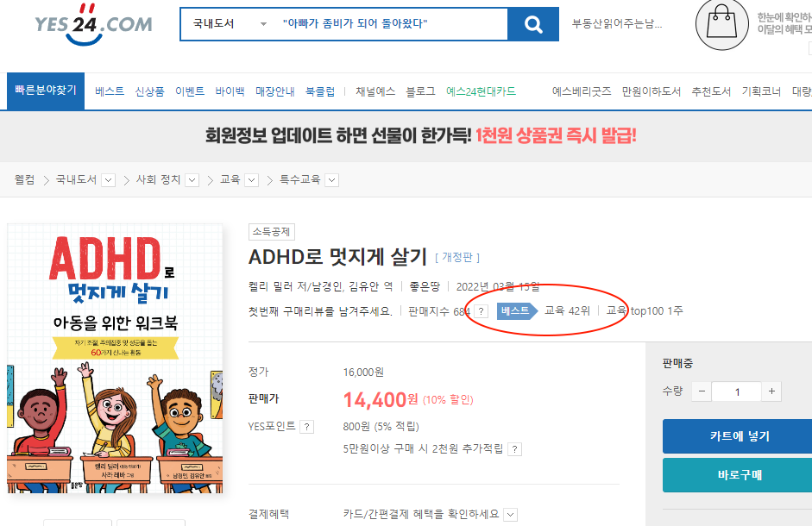Screen dimensions: 812x526
Task: Open the 만원이하도서 link
Action: click(651, 91)
